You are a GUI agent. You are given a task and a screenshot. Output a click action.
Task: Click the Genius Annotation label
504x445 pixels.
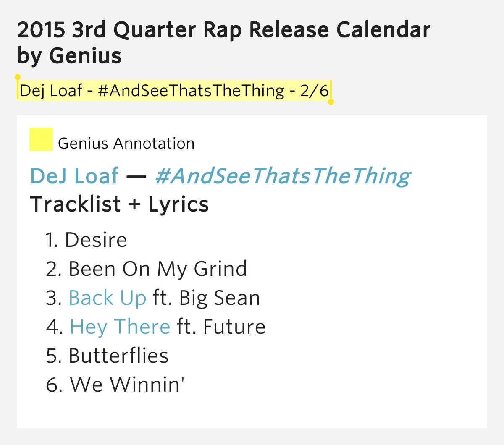pos(126,144)
